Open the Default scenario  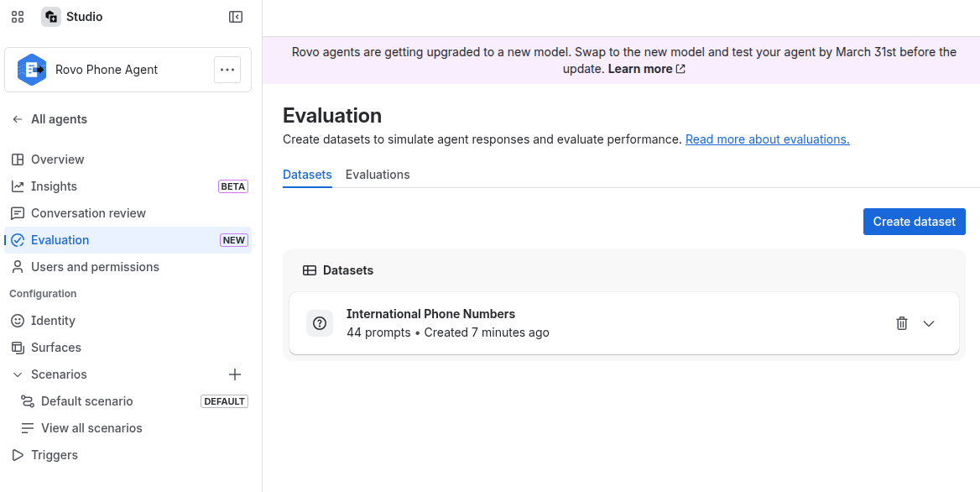(128, 401)
